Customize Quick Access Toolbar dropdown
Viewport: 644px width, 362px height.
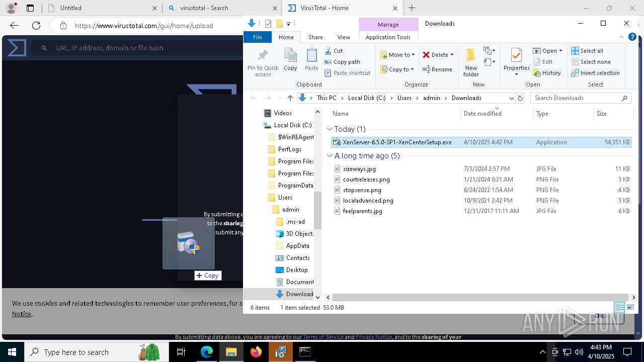(288, 24)
